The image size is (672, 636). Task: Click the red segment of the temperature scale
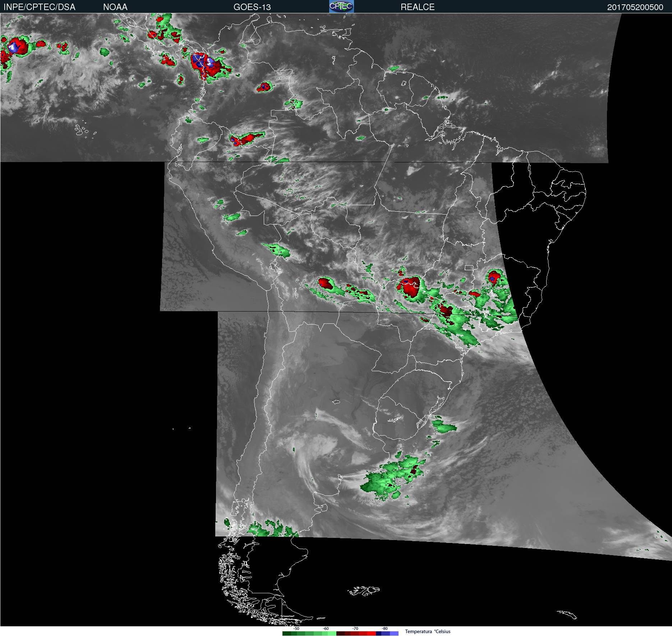coord(356,633)
